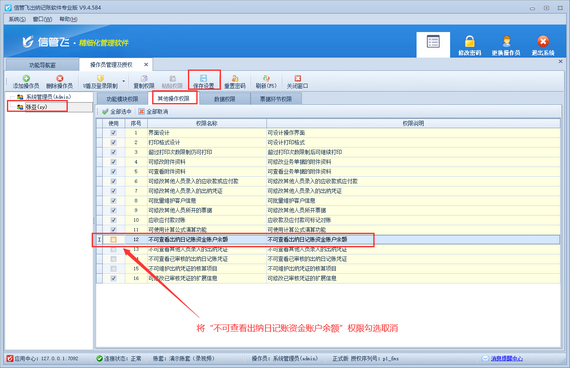Click the 关闭窗口 close window toolbar icon

click(x=297, y=78)
